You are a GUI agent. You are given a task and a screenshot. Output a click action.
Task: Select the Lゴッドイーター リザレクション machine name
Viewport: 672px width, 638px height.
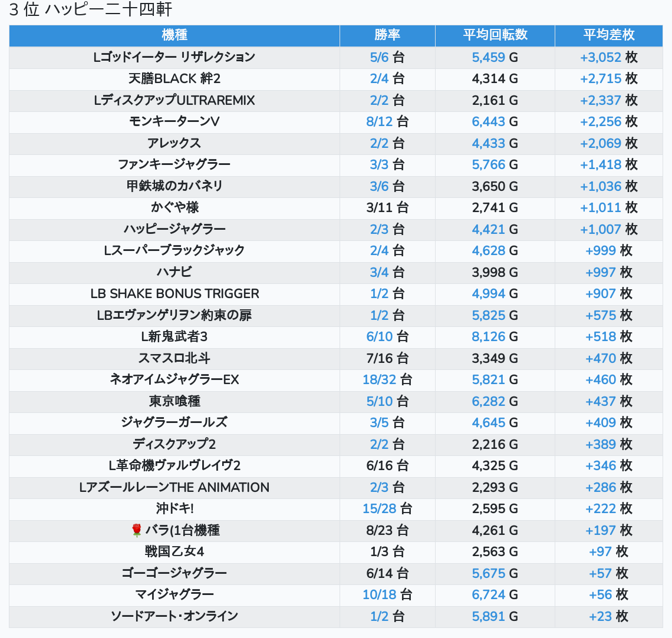pos(174,57)
